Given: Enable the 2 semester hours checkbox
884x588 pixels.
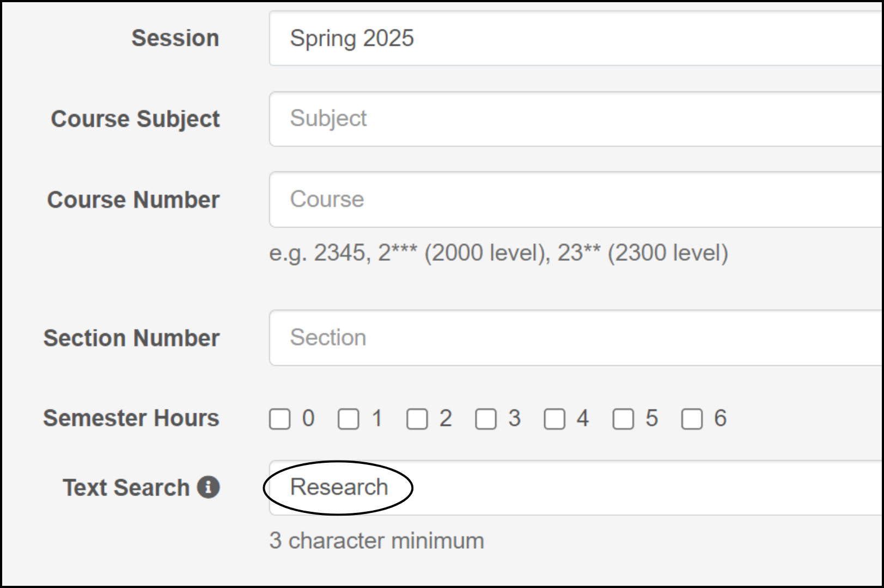Looking at the screenshot, I should (417, 419).
